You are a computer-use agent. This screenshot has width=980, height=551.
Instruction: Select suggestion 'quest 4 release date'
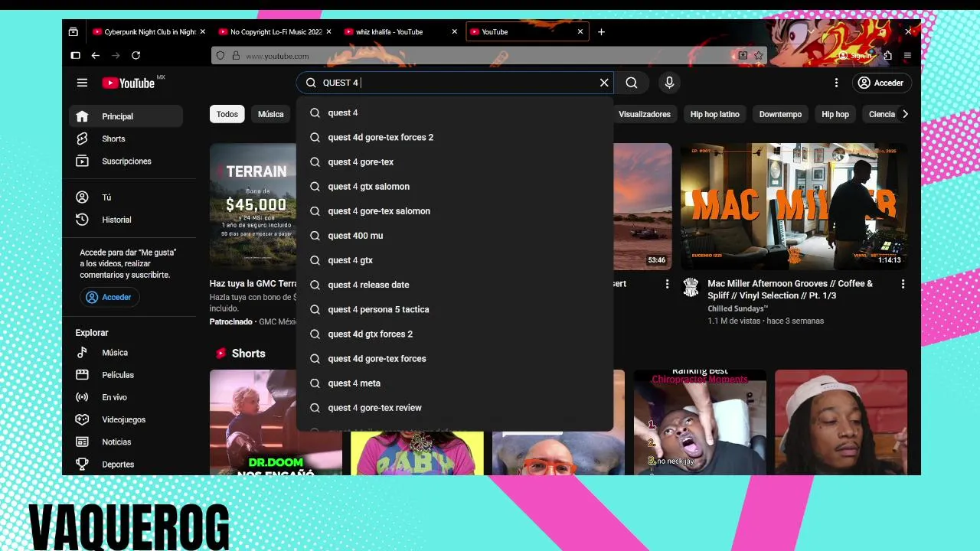click(x=455, y=285)
